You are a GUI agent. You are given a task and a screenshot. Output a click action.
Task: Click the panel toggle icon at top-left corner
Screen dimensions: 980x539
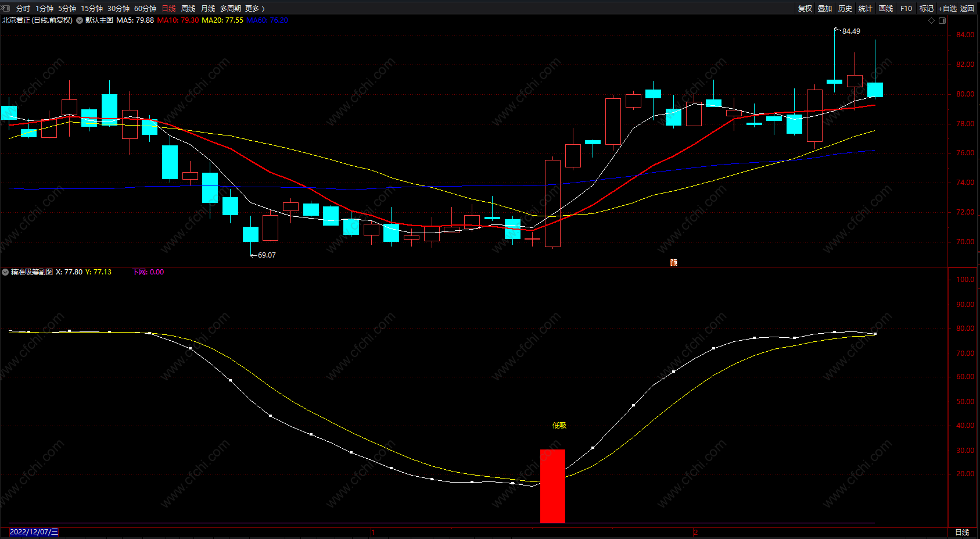tap(6, 8)
